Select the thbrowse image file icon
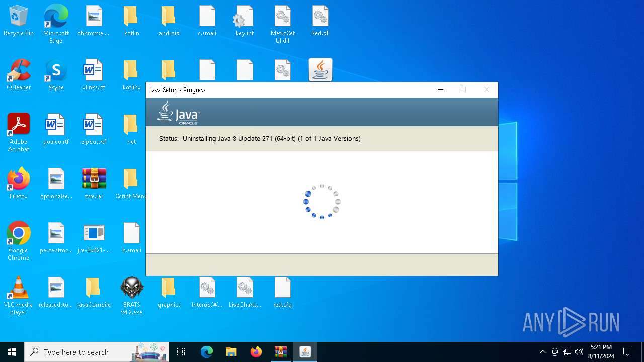This screenshot has height=362, width=644. pos(94,21)
